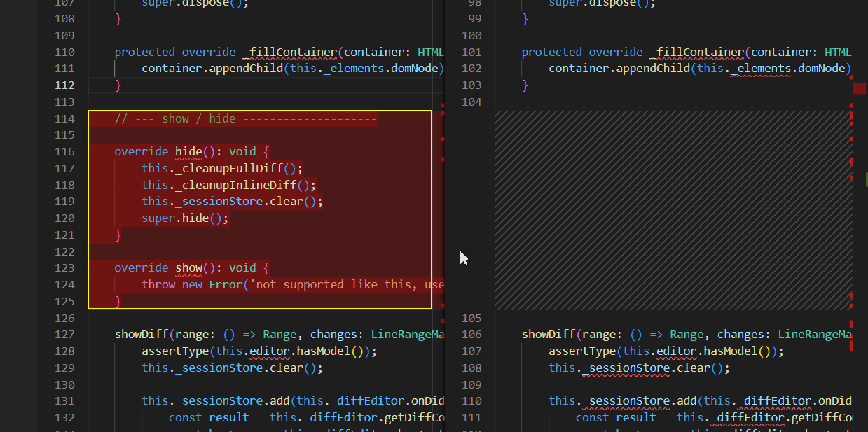The width and height of the screenshot is (868, 432).
Task: Click line number 116 in the left gutter
Action: [64, 151]
